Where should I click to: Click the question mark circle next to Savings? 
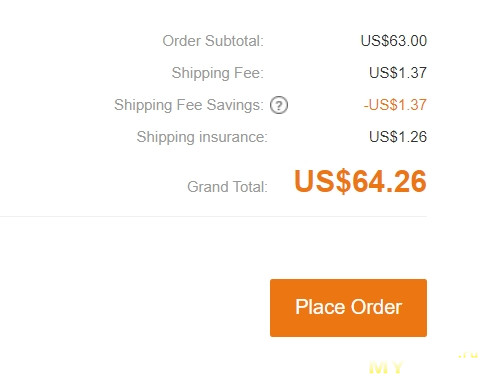(x=279, y=105)
